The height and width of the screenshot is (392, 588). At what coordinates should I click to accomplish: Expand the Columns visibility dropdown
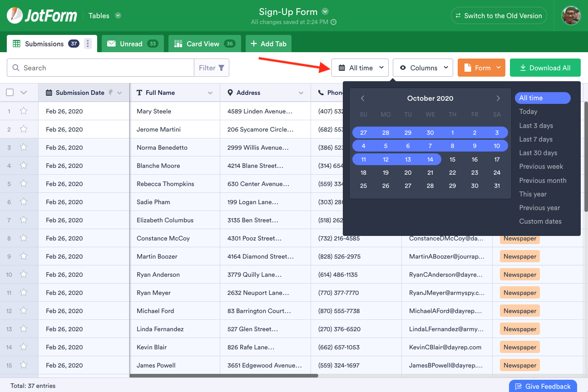pos(423,68)
